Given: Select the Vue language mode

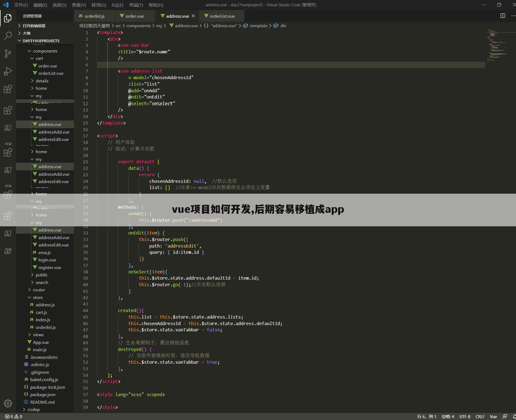Looking at the screenshot, I should point(493,416).
